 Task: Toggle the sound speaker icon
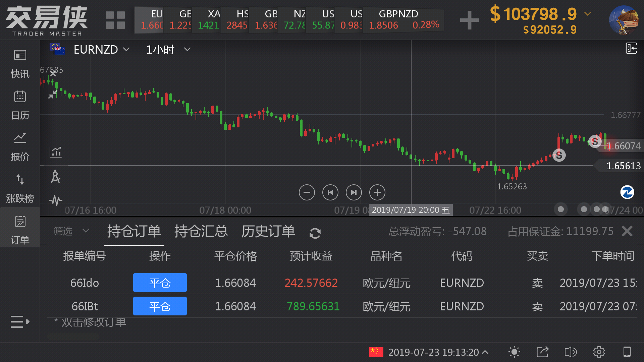tap(570, 352)
